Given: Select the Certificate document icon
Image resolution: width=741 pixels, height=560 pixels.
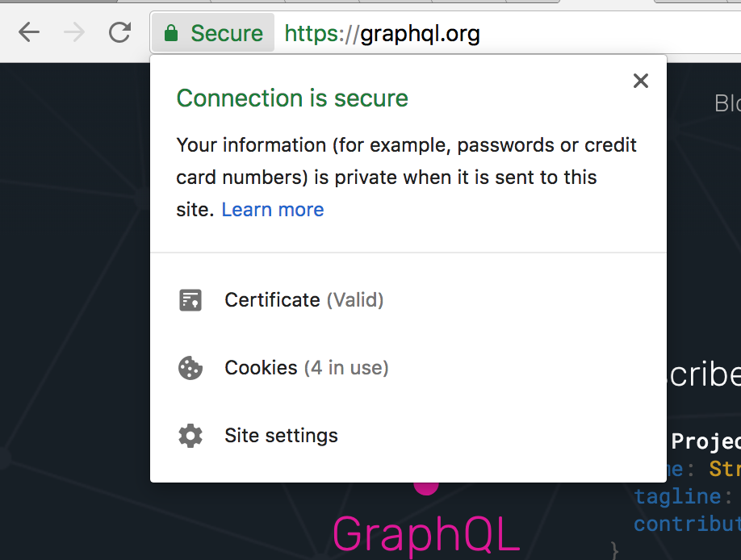Looking at the screenshot, I should [190, 299].
